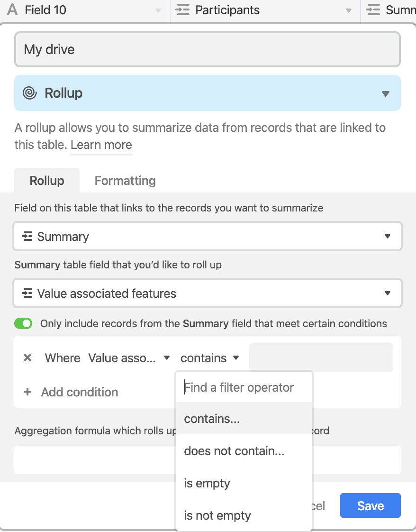Collapse the contains operator dropdown

click(210, 358)
